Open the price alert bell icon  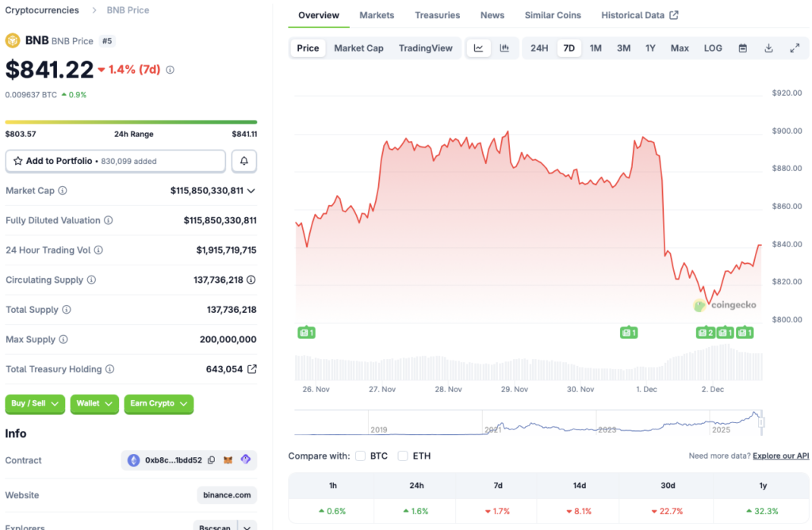[243, 161]
